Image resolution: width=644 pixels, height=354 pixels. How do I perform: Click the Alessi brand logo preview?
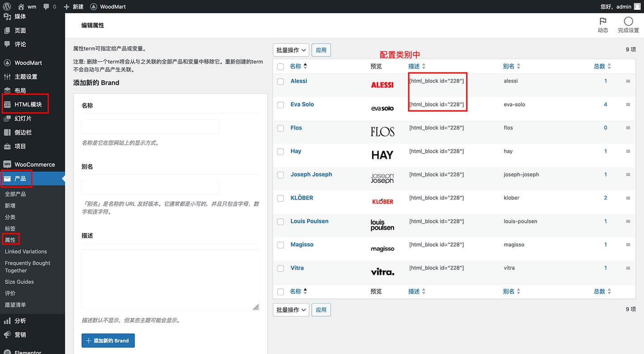pos(382,85)
